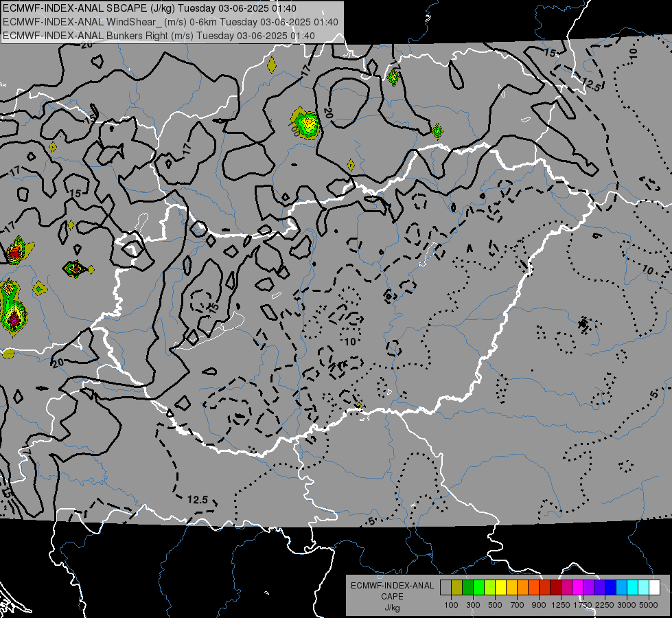
Task: Click the legend value 900
Action: click(539, 605)
